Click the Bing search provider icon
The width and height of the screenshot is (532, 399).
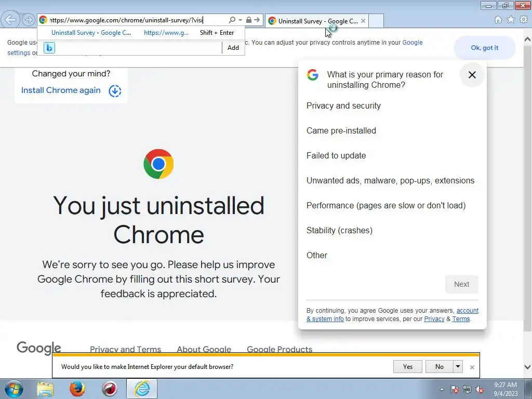[x=49, y=48]
